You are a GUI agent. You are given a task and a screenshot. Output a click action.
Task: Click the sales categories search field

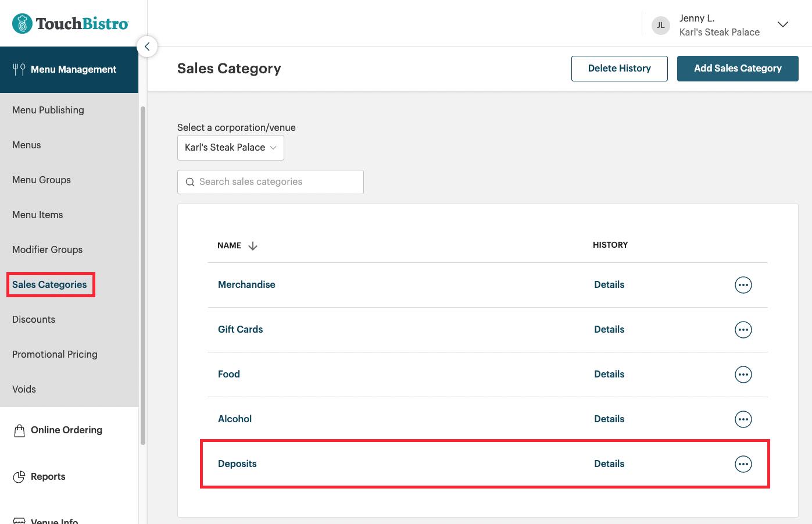(x=270, y=181)
